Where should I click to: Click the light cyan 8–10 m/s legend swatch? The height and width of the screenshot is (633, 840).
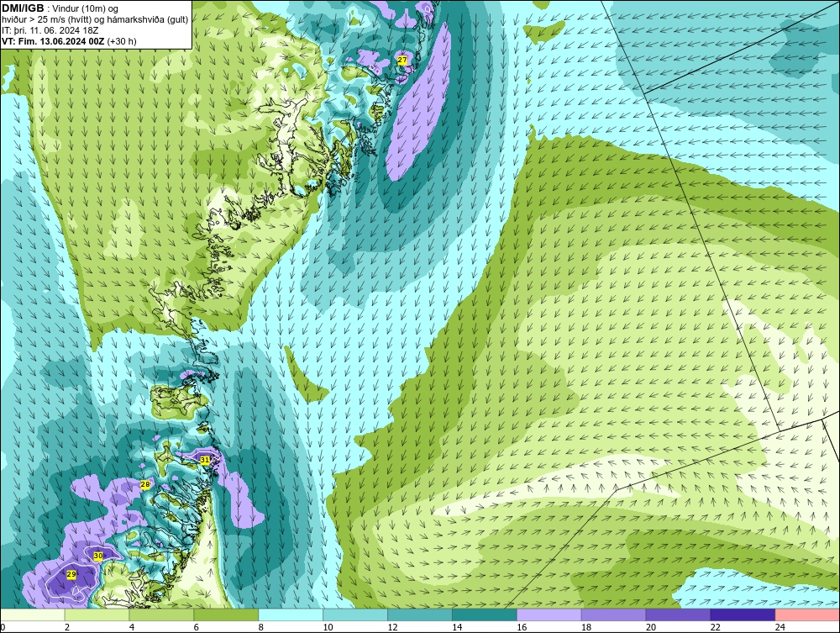click(291, 615)
